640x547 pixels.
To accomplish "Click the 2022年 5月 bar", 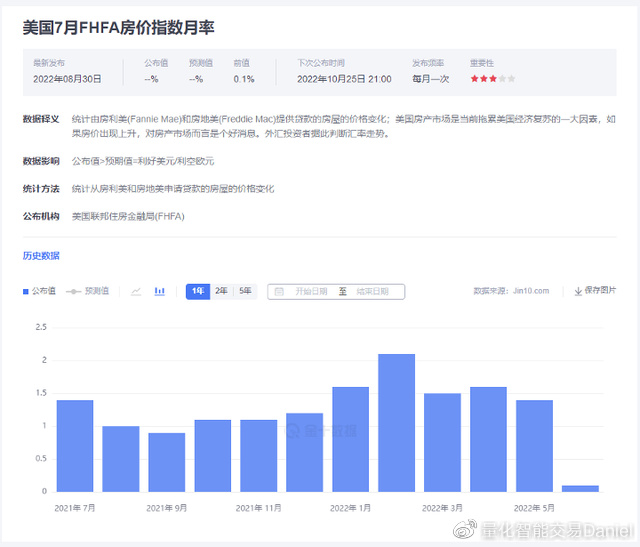I will coord(534,446).
